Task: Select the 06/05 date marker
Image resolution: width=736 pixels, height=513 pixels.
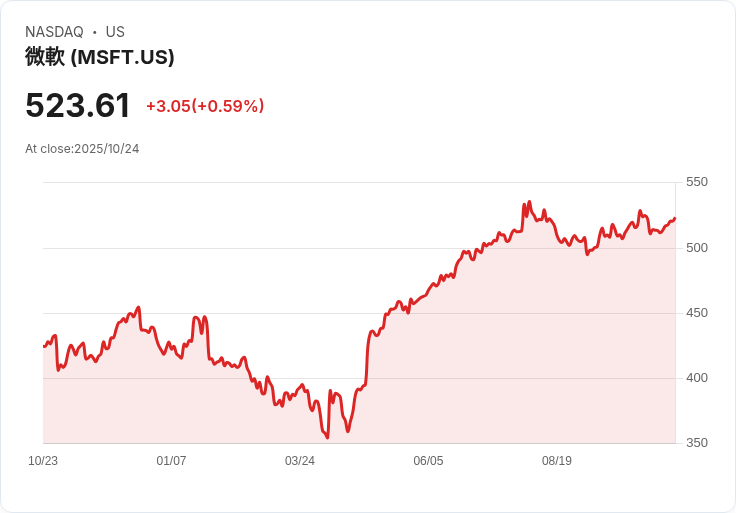Action: pyautogui.click(x=428, y=461)
